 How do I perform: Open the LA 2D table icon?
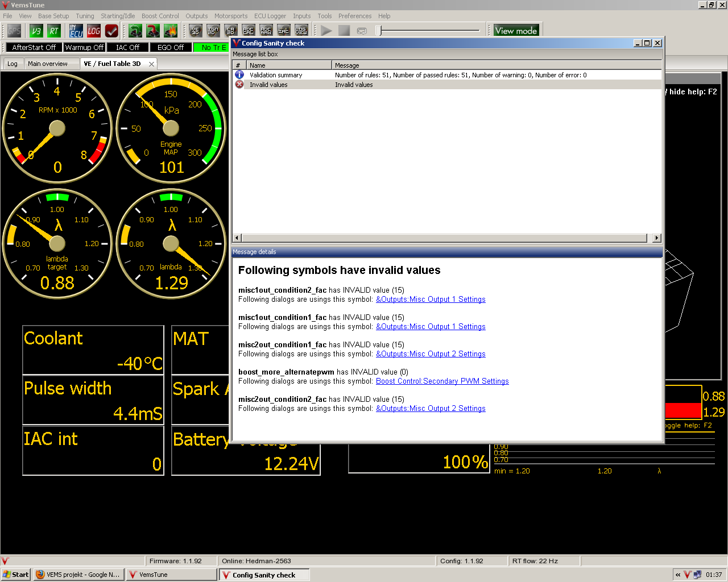pyautogui.click(x=231, y=31)
